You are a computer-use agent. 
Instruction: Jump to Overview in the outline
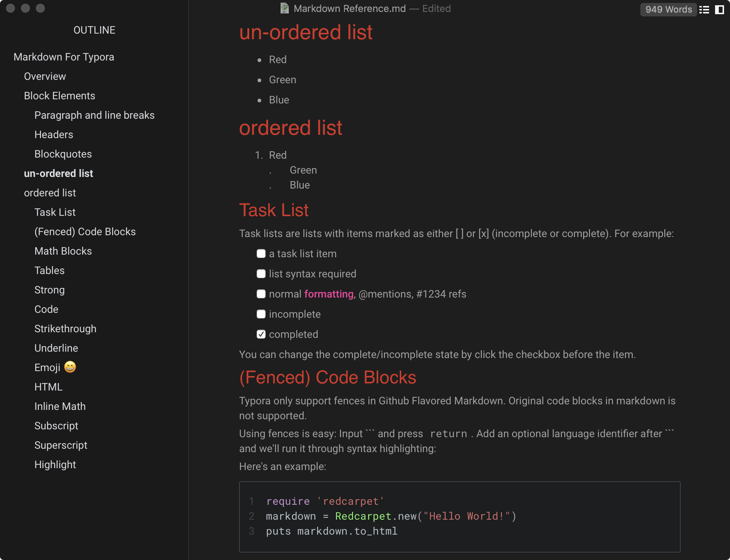point(45,76)
